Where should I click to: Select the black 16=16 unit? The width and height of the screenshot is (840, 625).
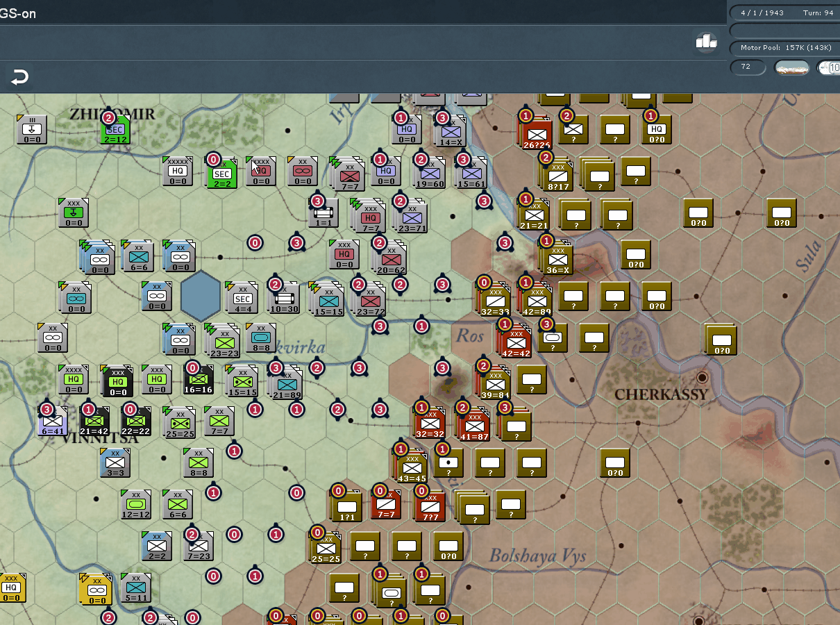click(199, 379)
